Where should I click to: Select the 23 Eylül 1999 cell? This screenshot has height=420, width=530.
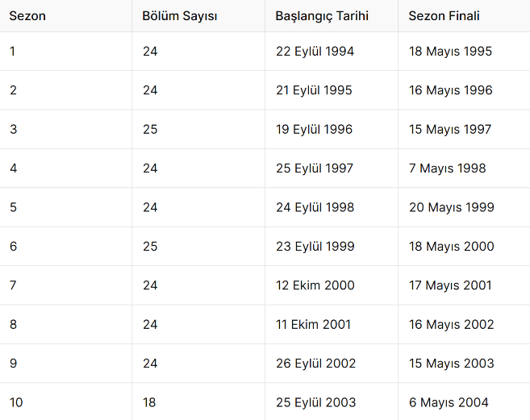315,246
